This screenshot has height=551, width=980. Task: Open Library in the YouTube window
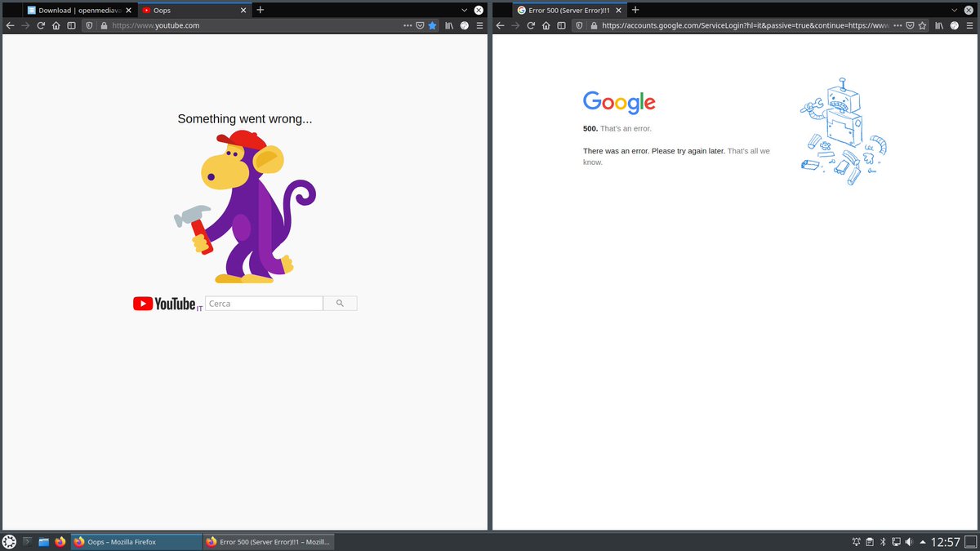point(449,25)
